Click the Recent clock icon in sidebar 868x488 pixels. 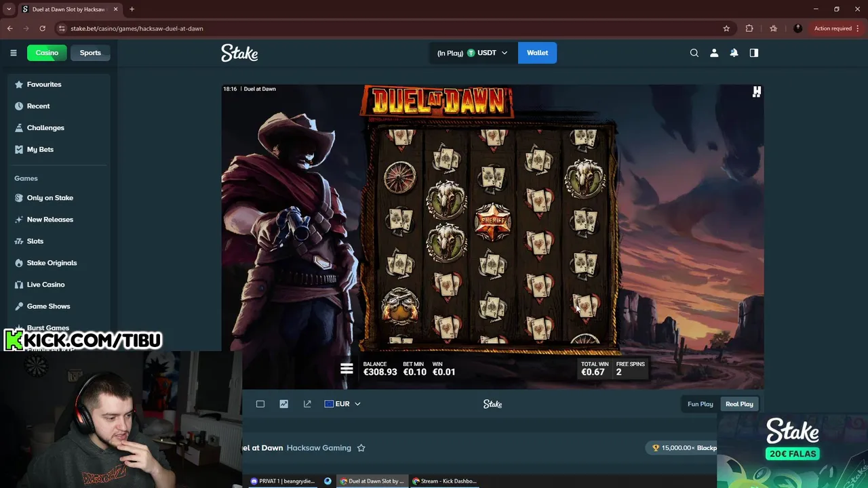coord(19,106)
